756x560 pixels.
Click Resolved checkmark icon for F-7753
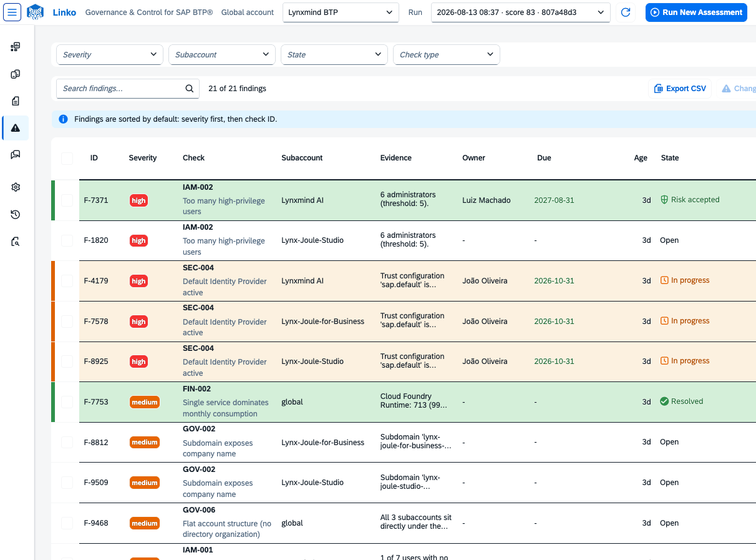(x=664, y=401)
